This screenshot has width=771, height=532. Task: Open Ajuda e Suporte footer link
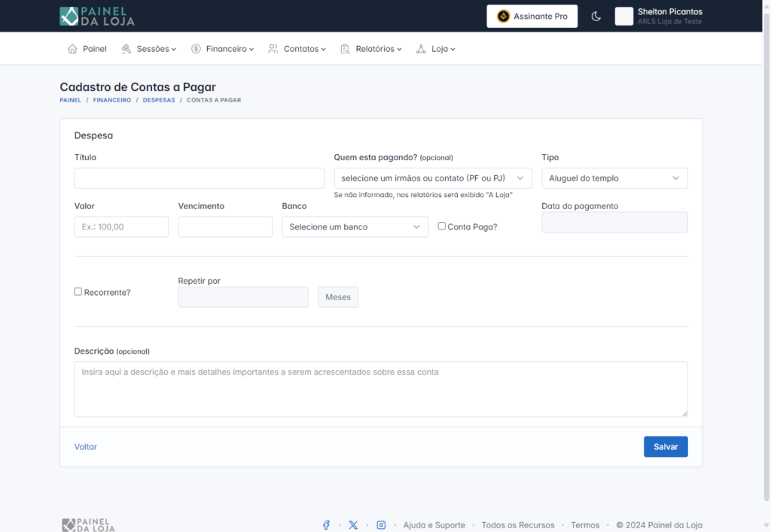coord(434,524)
